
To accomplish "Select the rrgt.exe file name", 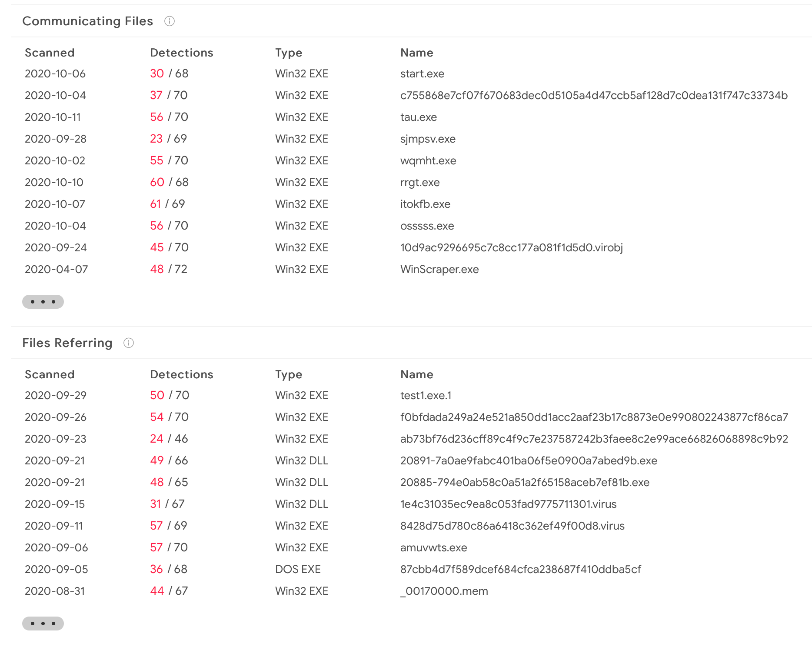I will [420, 182].
